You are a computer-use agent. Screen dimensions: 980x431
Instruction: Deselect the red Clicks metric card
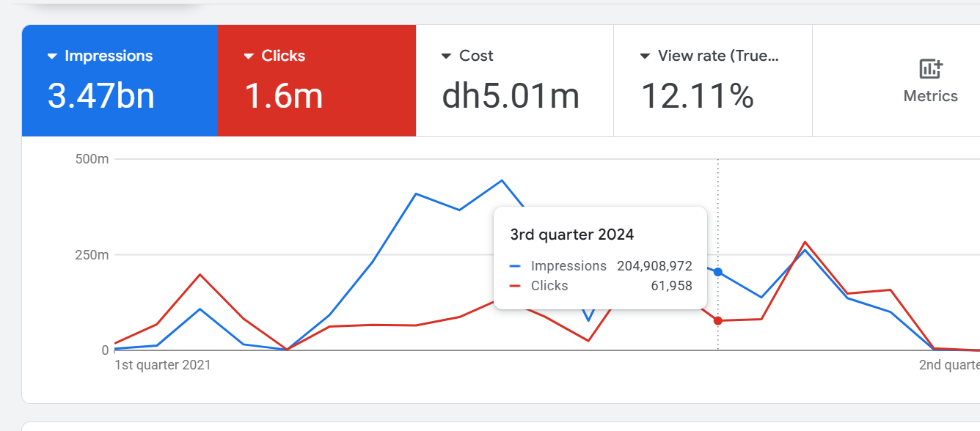pyautogui.click(x=317, y=81)
